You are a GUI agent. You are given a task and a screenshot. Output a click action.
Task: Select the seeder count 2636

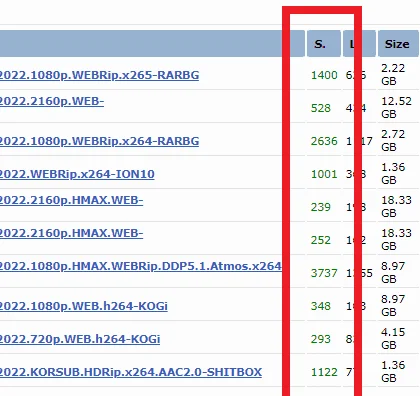[324, 141]
